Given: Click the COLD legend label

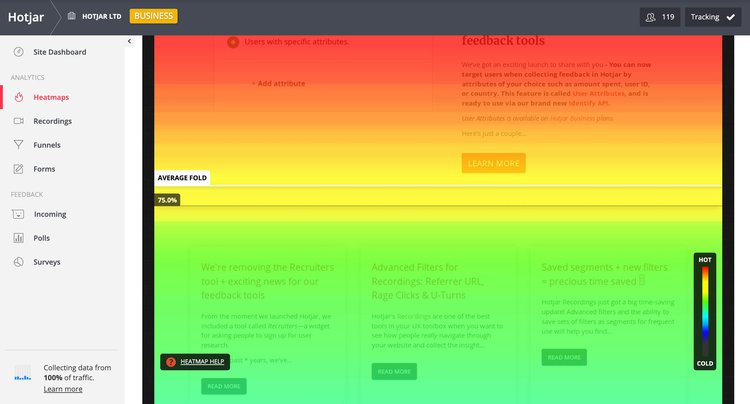Looking at the screenshot, I should tap(705, 363).
